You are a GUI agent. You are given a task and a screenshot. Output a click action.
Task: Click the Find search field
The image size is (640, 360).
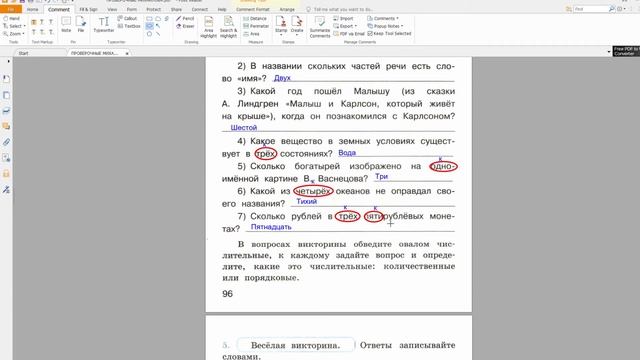point(591,9)
